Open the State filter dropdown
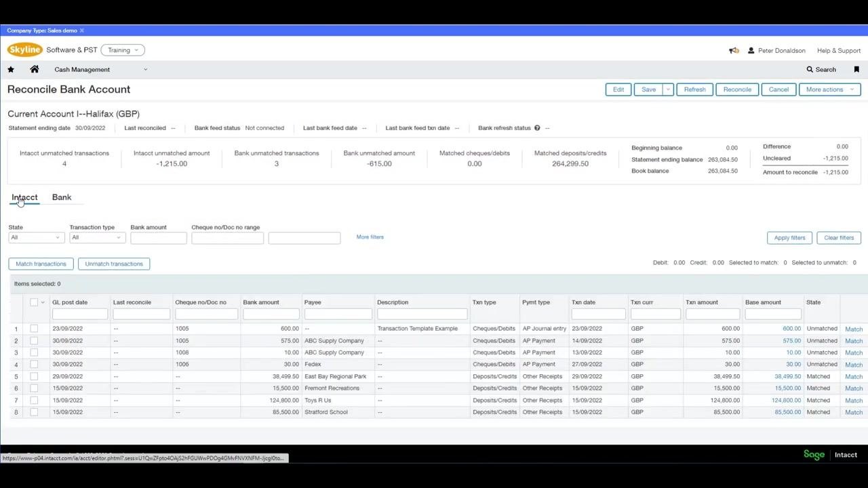Screen dimensions: 868x488 tap(36, 237)
